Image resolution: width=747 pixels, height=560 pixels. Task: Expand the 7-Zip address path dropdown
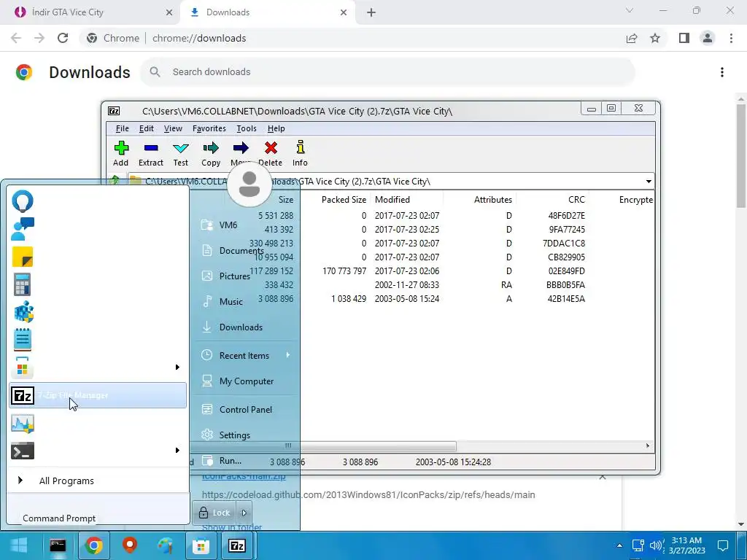pyautogui.click(x=649, y=182)
